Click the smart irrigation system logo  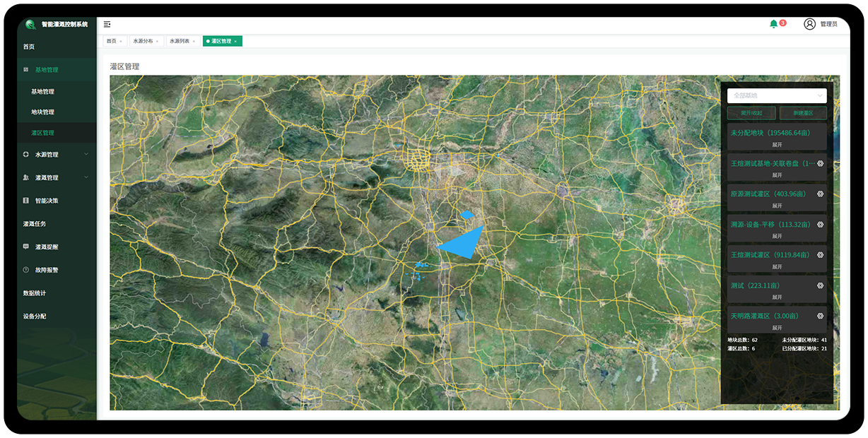coord(30,24)
